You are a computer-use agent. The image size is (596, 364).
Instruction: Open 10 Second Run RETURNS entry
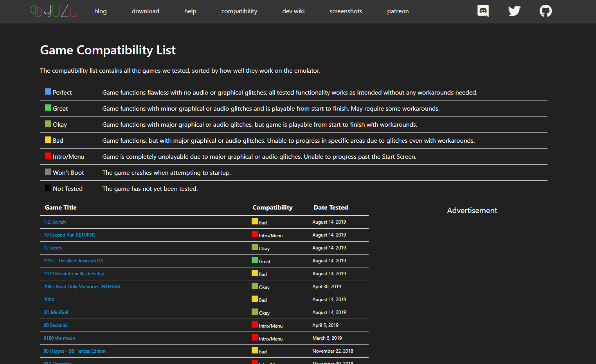coord(70,235)
